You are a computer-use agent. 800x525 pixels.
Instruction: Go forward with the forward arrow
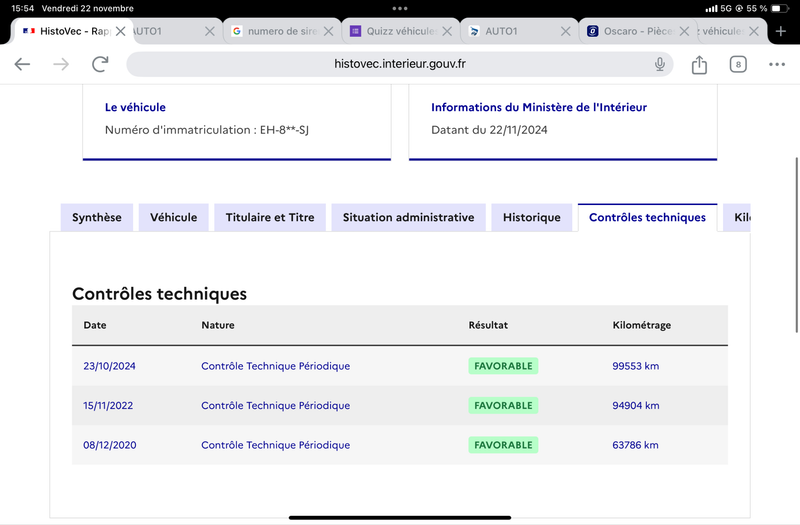coord(61,64)
